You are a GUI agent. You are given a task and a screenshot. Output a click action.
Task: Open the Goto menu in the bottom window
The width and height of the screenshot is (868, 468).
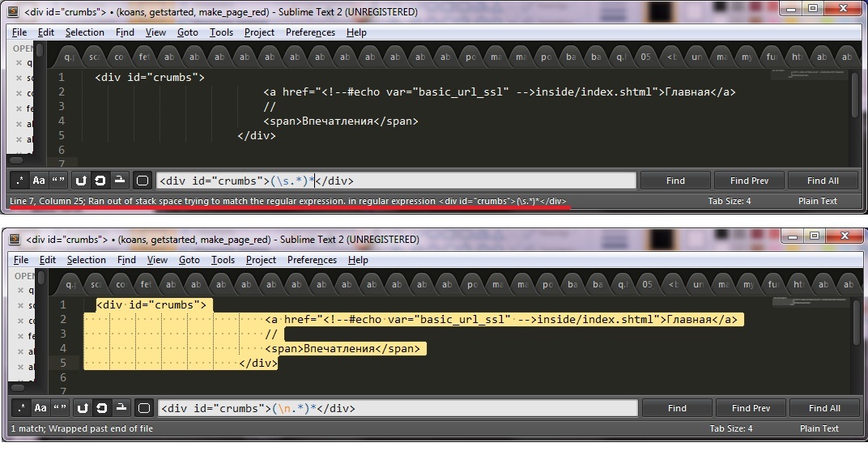[189, 260]
